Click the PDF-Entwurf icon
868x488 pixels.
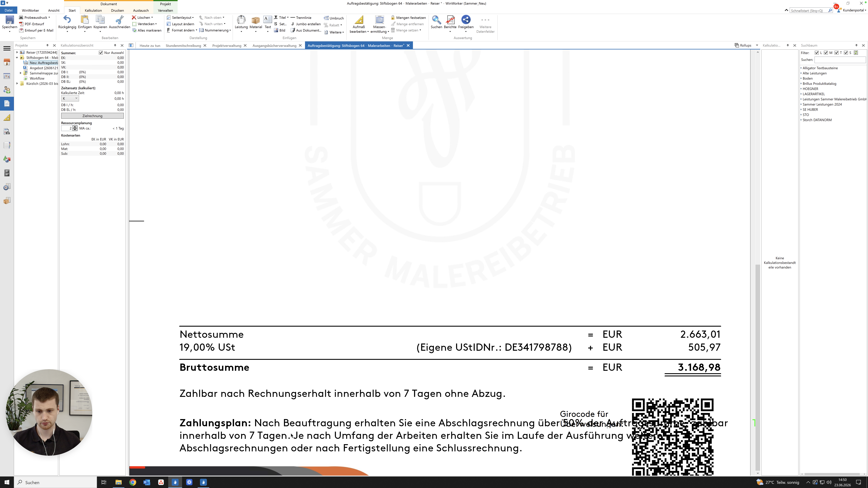[x=21, y=24]
